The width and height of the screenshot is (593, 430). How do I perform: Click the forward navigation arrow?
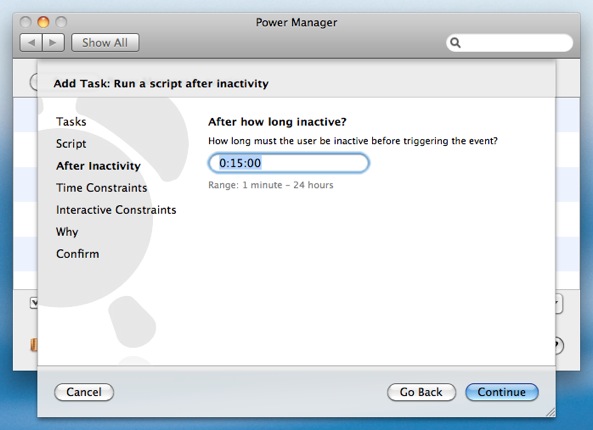tap(53, 42)
